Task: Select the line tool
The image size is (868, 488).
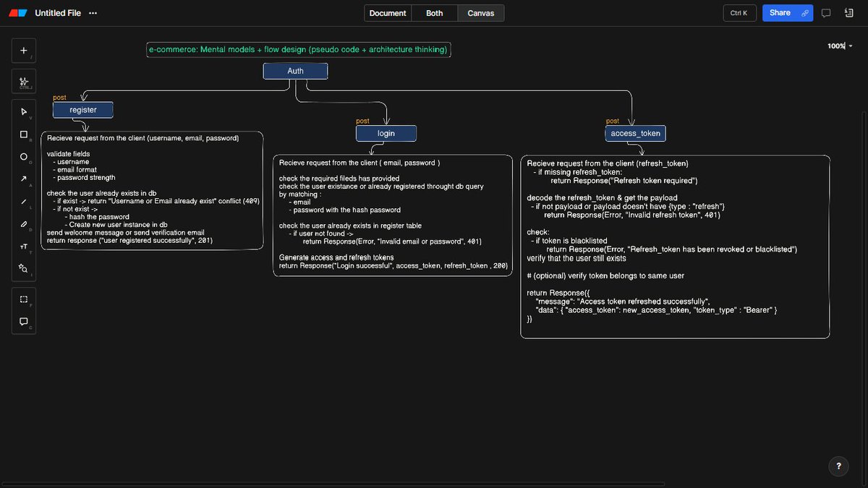Action: coord(24,202)
